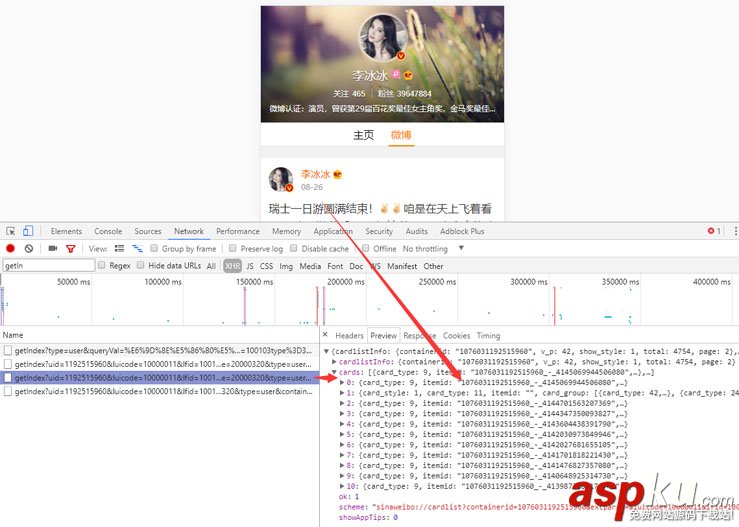The width and height of the screenshot is (739, 527).
Task: Enable the Regex filter checkbox
Action: pos(101,265)
